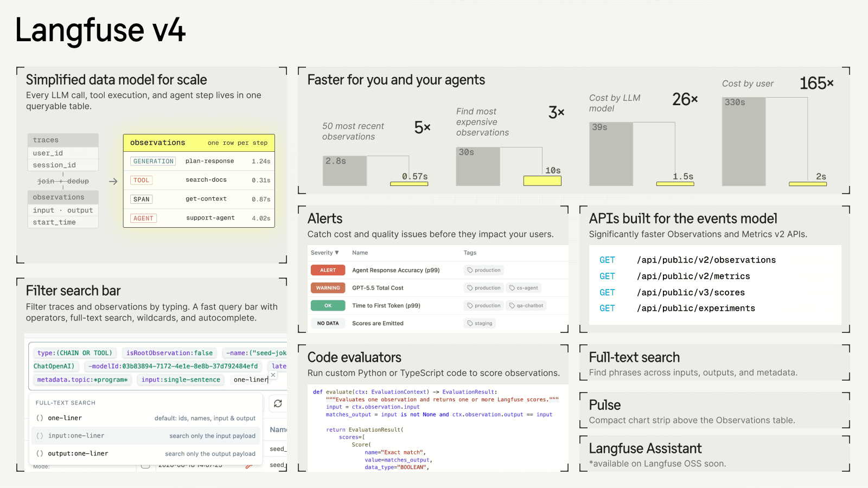Click the start_time field in the old observations table
This screenshot has width=868, height=488.
click(54, 222)
